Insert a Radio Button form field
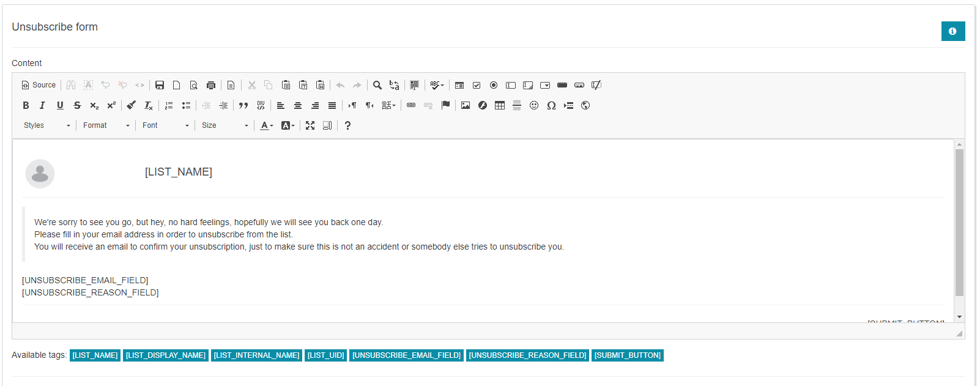Viewport: 980px width, 386px height. pyautogui.click(x=494, y=85)
